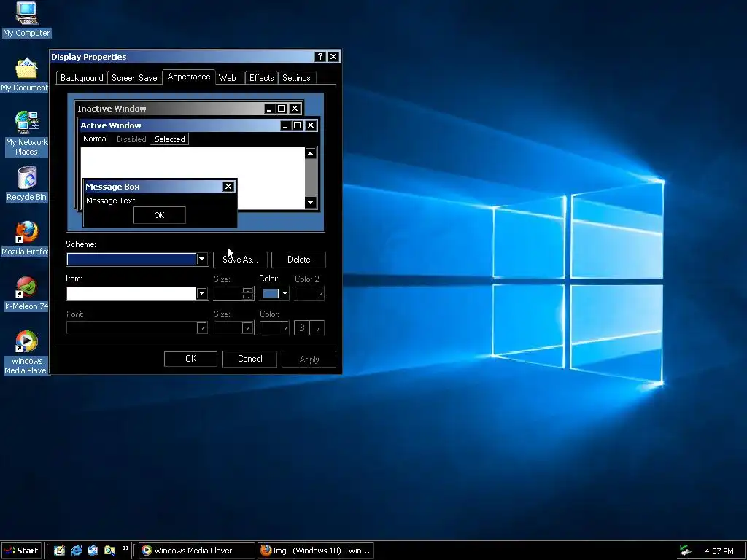Switch to the Background tab
The image size is (747, 560).
click(x=82, y=77)
